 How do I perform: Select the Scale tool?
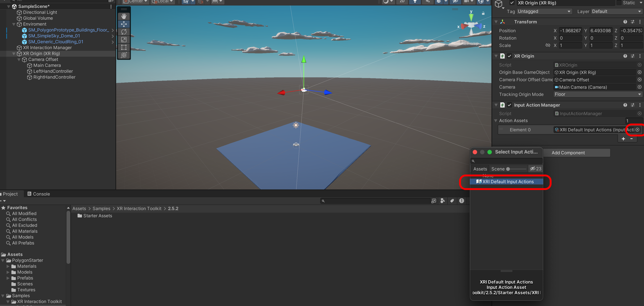(124, 40)
